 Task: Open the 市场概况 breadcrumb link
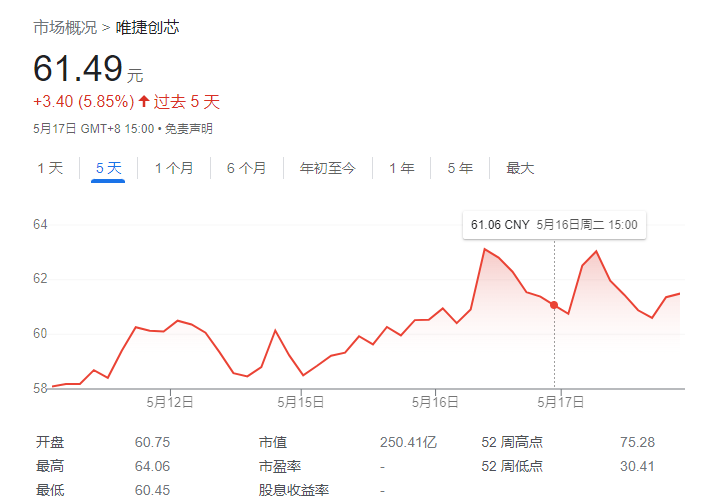point(65,28)
